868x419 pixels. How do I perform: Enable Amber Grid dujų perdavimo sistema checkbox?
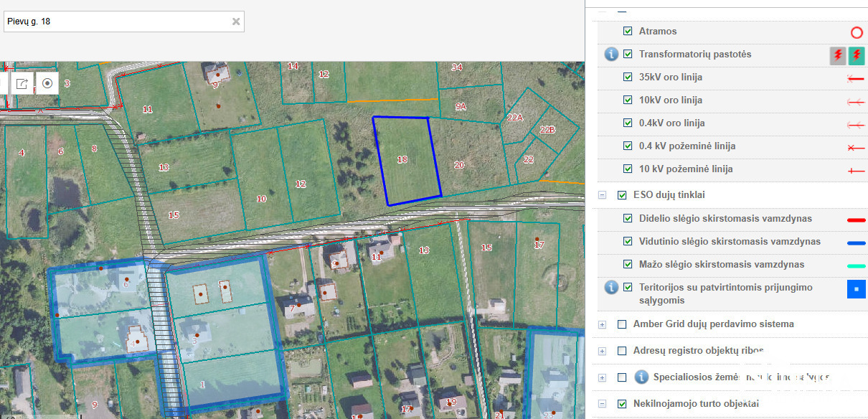[x=622, y=324]
